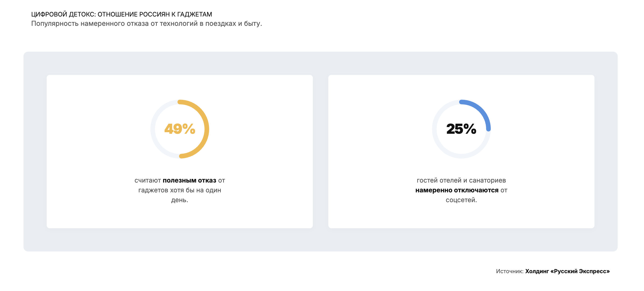Click the yellow 49% figure
Viewport: 644px width, 291px height.
[180, 129]
